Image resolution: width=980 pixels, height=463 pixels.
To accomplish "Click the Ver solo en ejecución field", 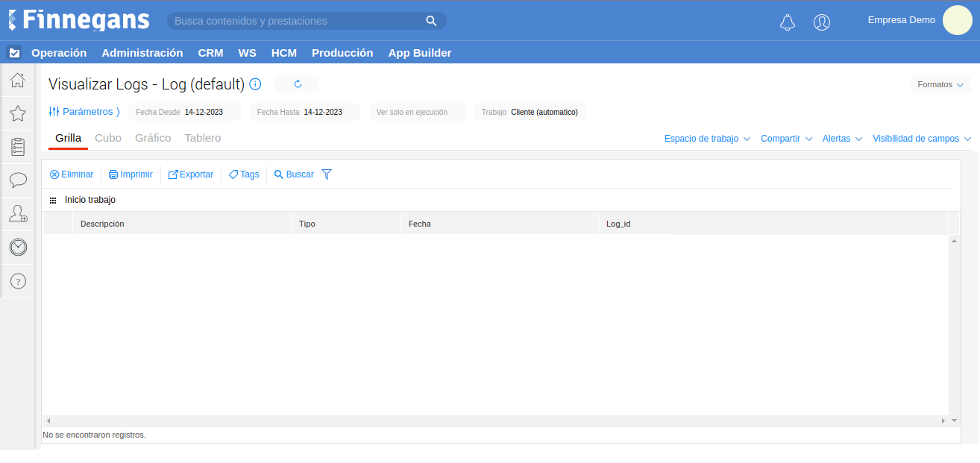I will 416,112.
